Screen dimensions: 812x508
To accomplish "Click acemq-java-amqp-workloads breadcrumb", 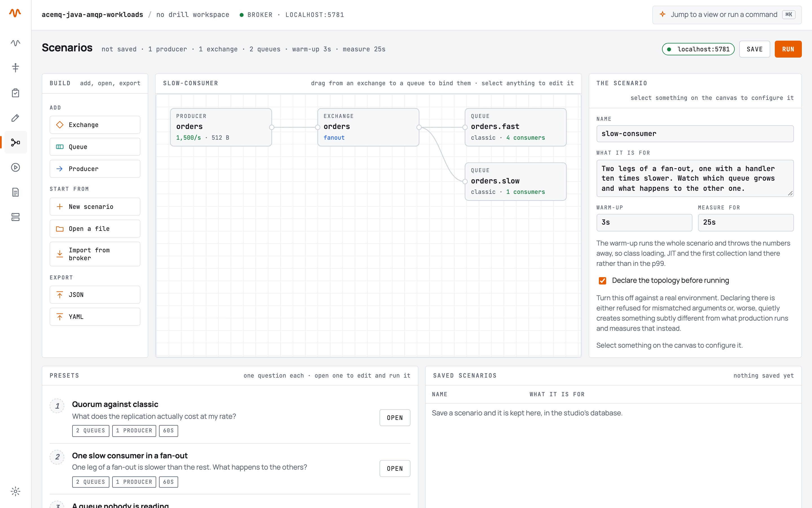I will 92,14.
